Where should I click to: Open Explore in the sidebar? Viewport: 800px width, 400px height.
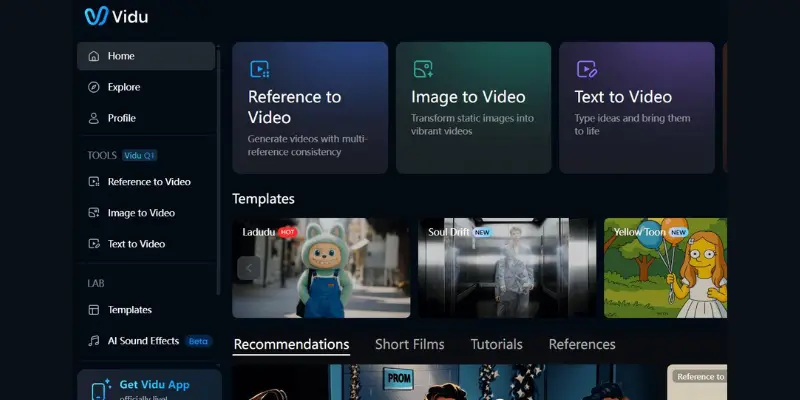click(146, 87)
